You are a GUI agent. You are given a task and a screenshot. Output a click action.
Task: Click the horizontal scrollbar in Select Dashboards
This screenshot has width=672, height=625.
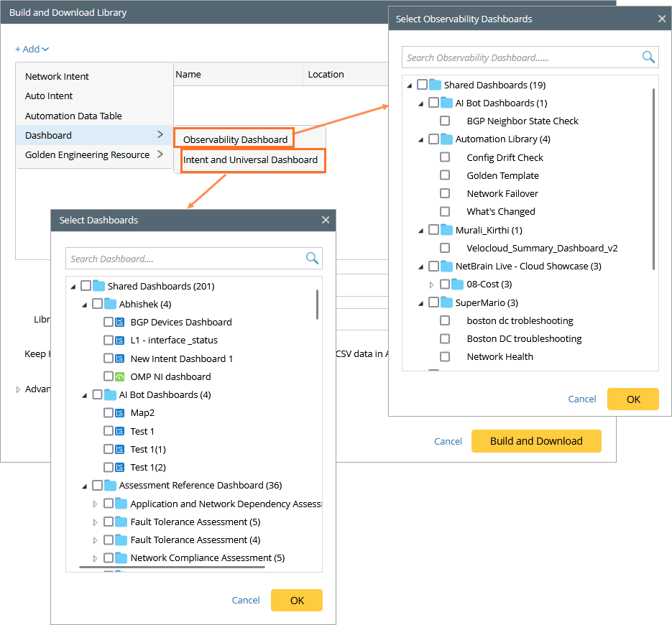[171, 567]
